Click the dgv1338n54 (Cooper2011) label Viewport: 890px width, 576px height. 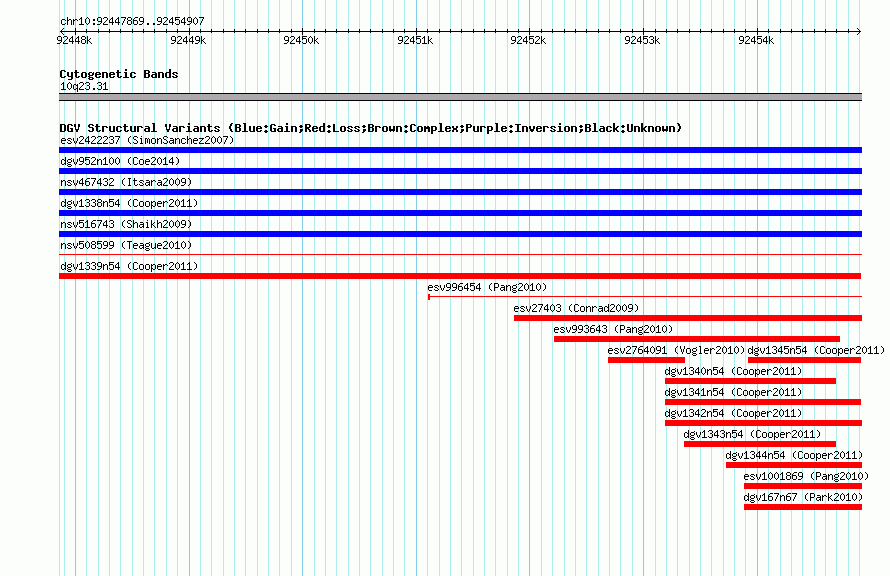click(x=129, y=203)
